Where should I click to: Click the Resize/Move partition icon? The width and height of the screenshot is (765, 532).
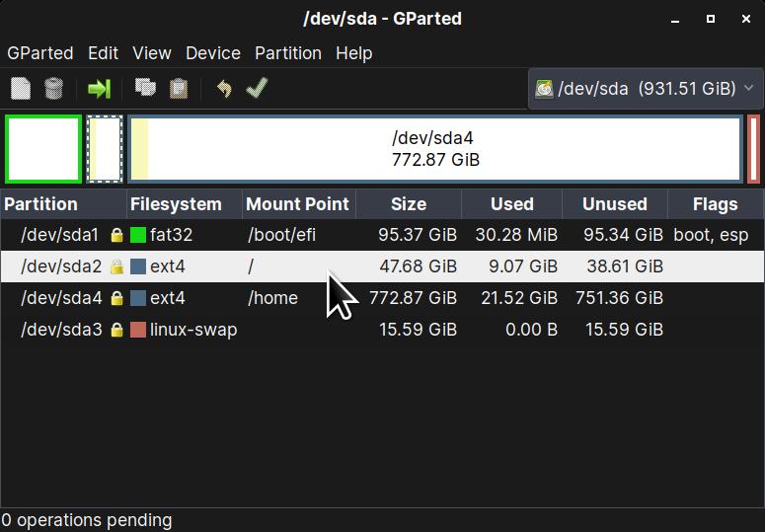point(99,89)
